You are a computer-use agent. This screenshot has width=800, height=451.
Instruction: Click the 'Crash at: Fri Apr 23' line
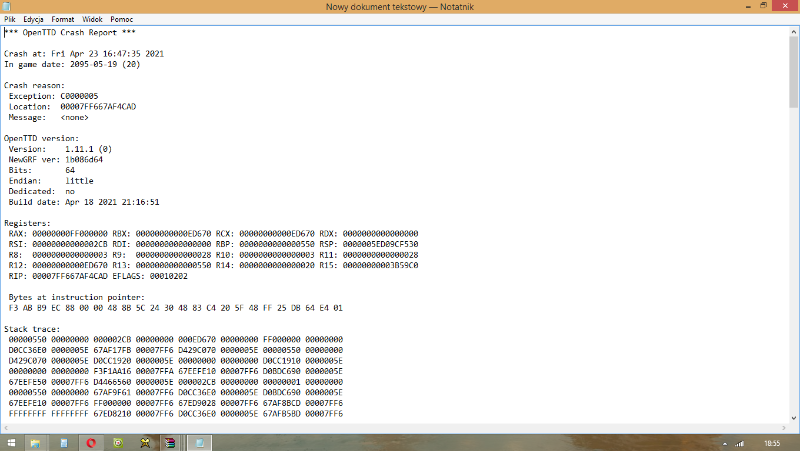[84, 54]
